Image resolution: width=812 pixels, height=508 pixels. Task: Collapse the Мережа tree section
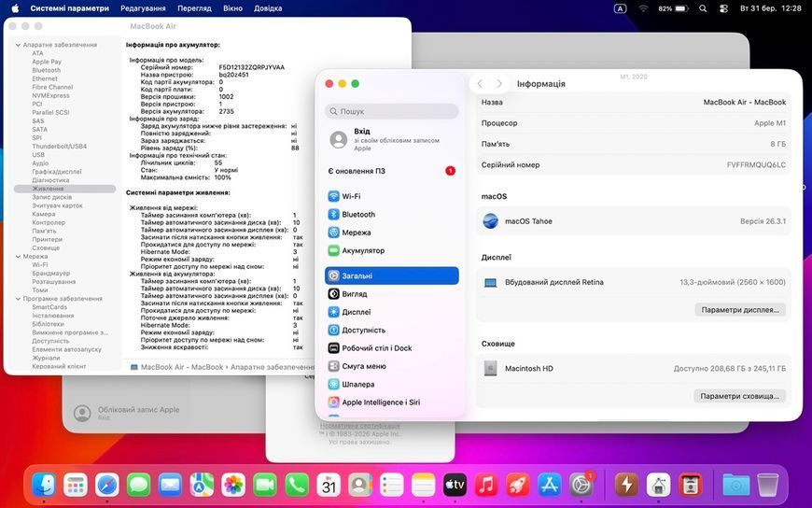tap(18, 257)
